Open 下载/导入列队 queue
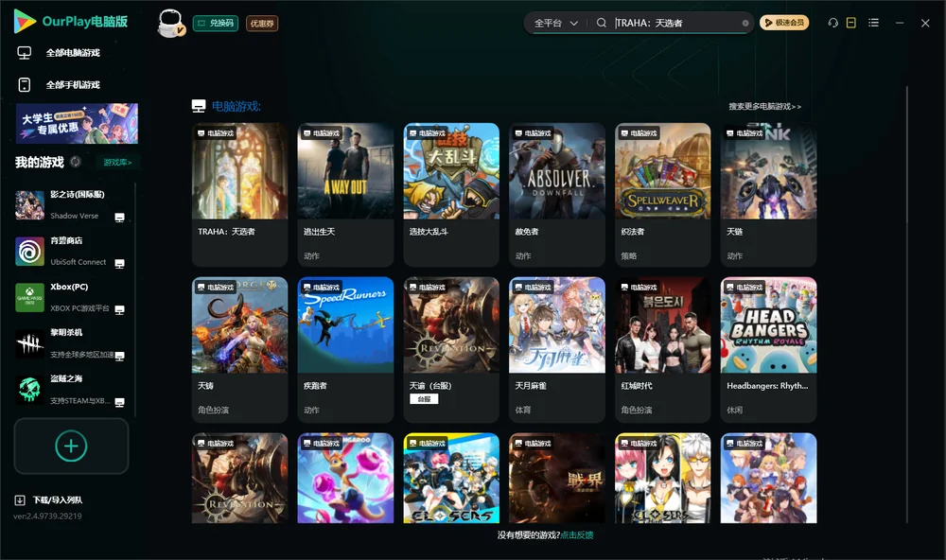This screenshot has width=946, height=560. 58,499
